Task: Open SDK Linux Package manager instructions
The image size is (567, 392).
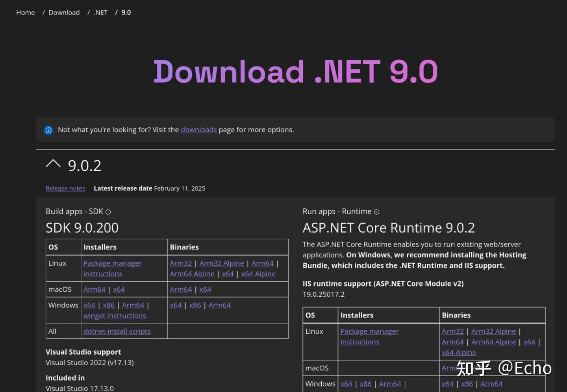Action: [113, 268]
